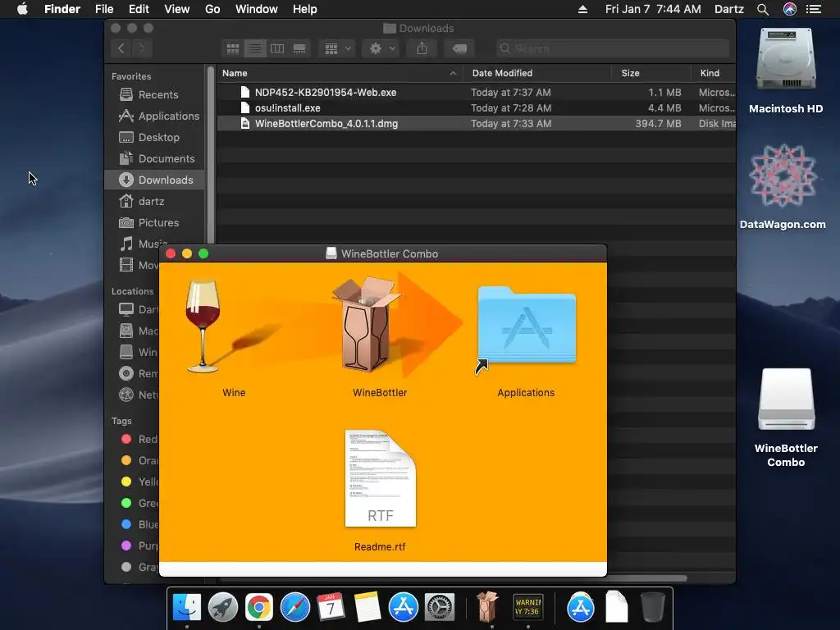This screenshot has width=840, height=630.
Task: Open Spotlight search in menu bar
Action: (763, 9)
